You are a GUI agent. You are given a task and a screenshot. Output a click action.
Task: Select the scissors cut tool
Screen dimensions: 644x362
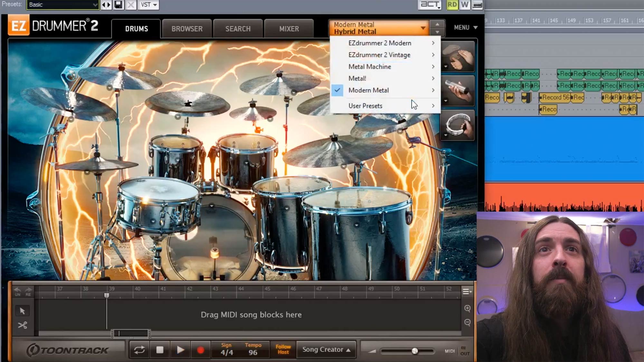tap(22, 325)
